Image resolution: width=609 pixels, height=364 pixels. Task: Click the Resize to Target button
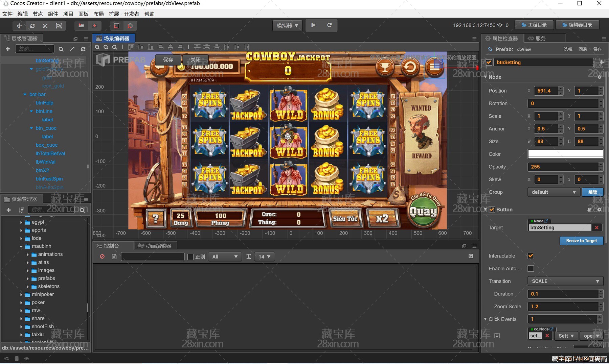581,241
